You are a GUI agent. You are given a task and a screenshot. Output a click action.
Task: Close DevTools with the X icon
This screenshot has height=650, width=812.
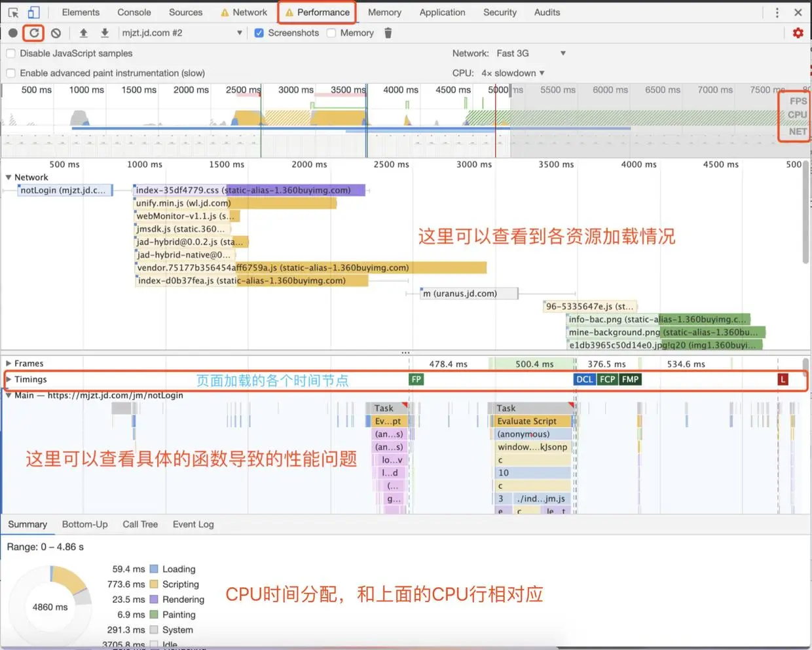pos(798,12)
